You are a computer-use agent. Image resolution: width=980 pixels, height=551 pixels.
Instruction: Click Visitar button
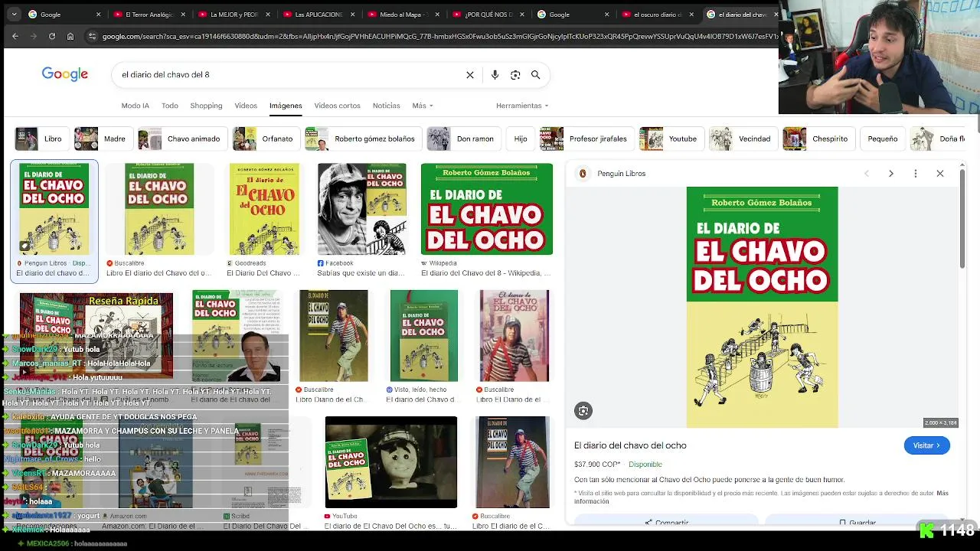tap(926, 445)
